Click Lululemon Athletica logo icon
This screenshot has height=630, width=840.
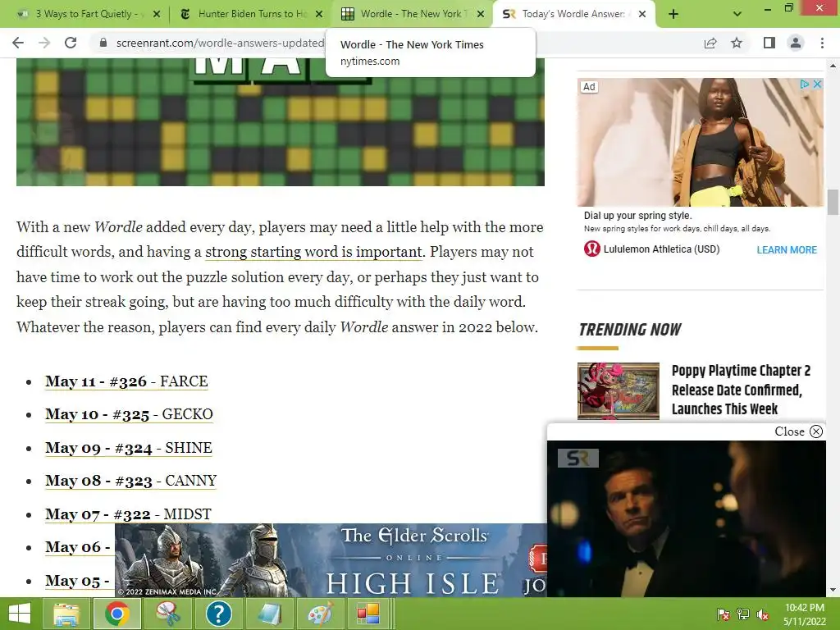click(592, 249)
